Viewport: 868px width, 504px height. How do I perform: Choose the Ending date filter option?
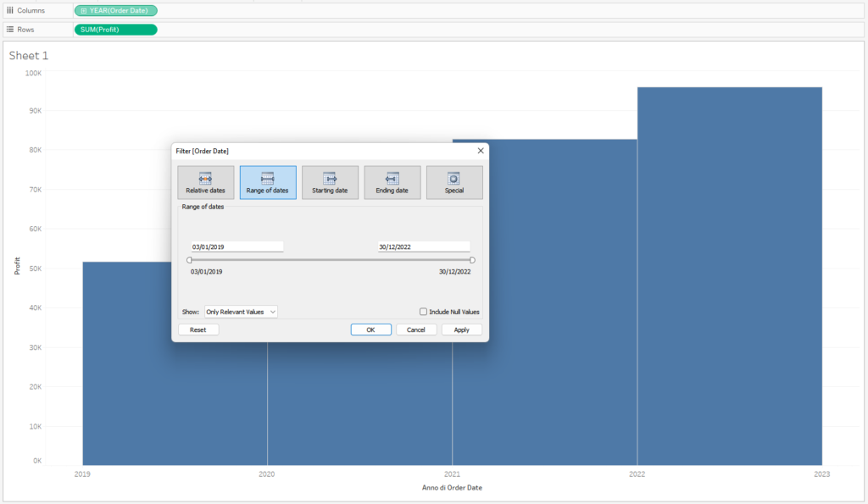(x=392, y=183)
